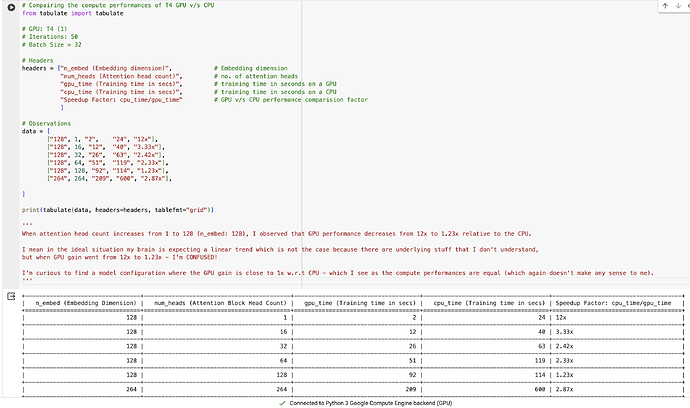690x408 pixels.
Task: Move the cell up with the up arrow
Action: [663, 6]
